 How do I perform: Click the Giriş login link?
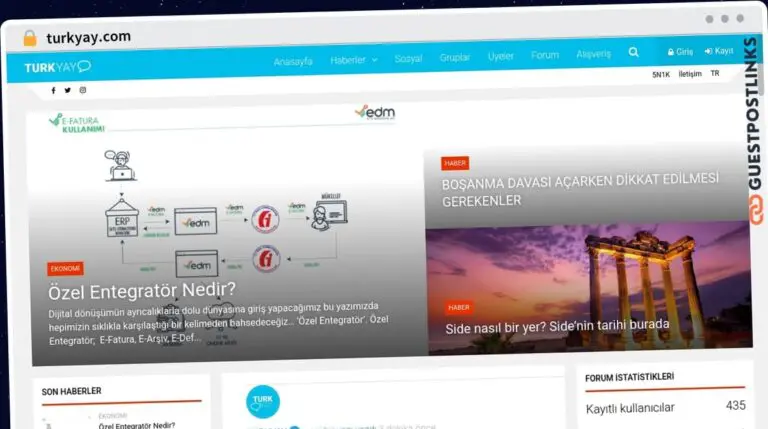[x=680, y=51]
